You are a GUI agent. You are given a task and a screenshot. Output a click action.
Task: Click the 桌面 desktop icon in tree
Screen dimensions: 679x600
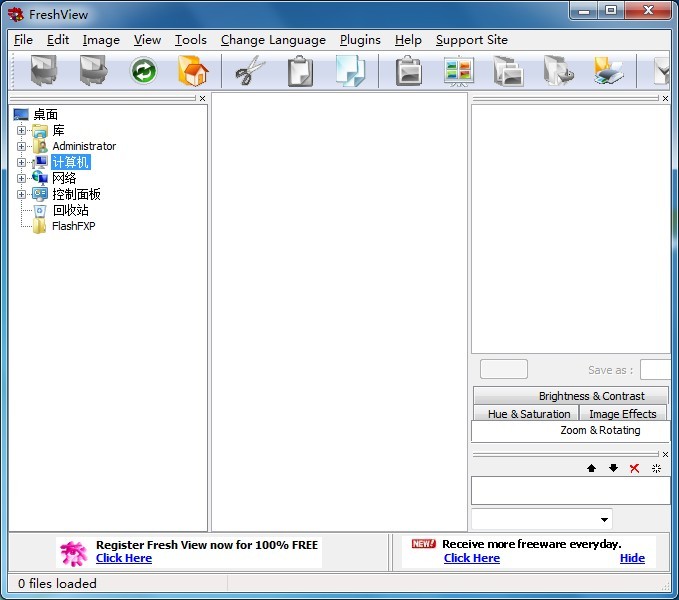coord(21,114)
